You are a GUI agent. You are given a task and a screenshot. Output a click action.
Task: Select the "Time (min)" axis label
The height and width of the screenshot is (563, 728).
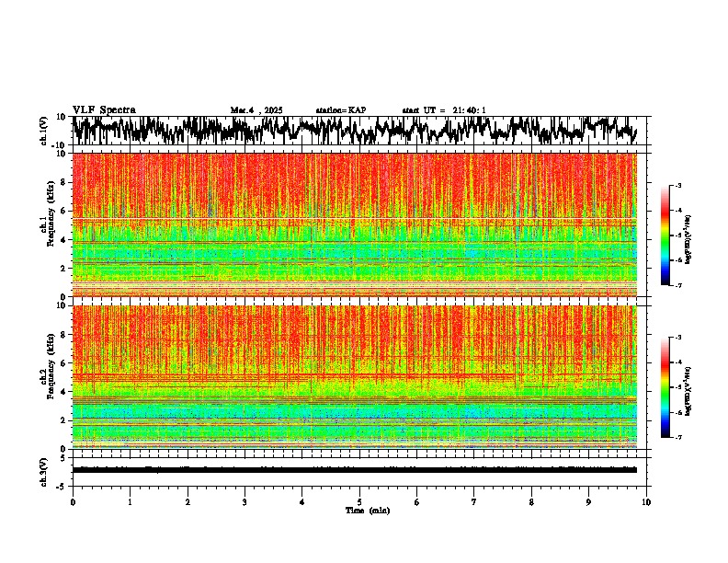[x=368, y=511]
